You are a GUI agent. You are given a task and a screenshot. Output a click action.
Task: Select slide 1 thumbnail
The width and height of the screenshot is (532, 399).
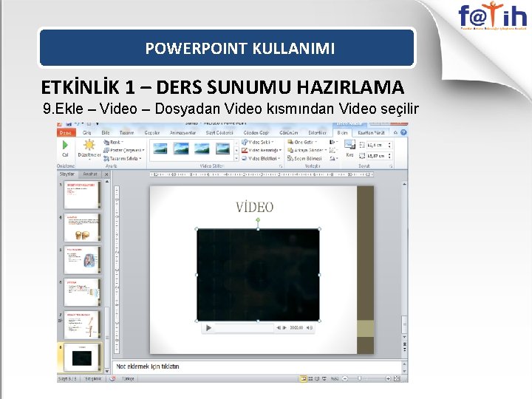click(83, 195)
